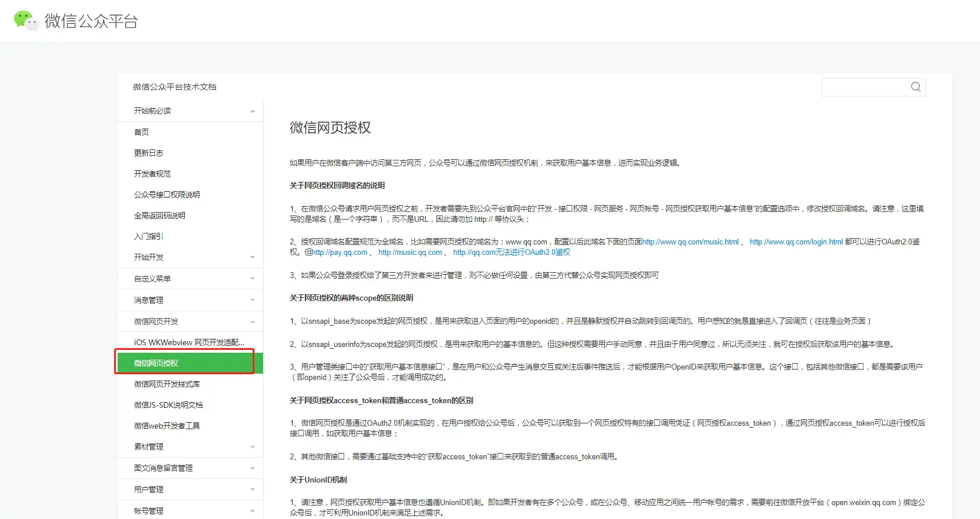The image size is (980, 519).
Task: Open 微信网页开发样式库 in the sidebar
Action: pos(167,384)
